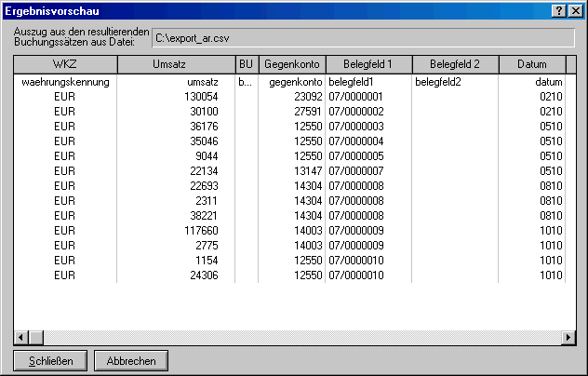Select the belegfeld1 cell
The height and width of the screenshot is (376, 588).
(x=351, y=82)
